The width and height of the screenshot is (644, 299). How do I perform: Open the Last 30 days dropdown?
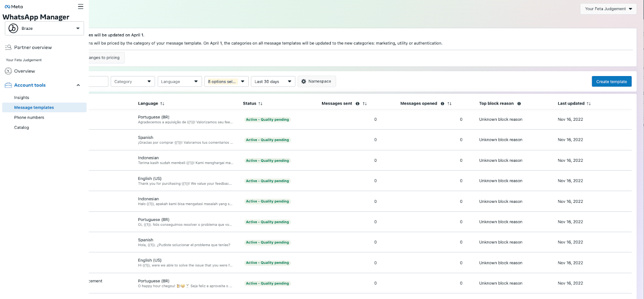(x=273, y=81)
